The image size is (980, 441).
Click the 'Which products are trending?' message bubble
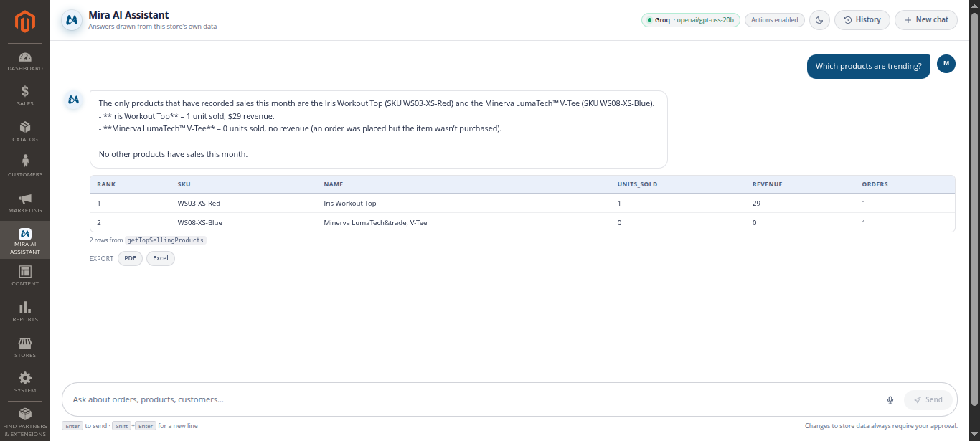pyautogui.click(x=868, y=67)
